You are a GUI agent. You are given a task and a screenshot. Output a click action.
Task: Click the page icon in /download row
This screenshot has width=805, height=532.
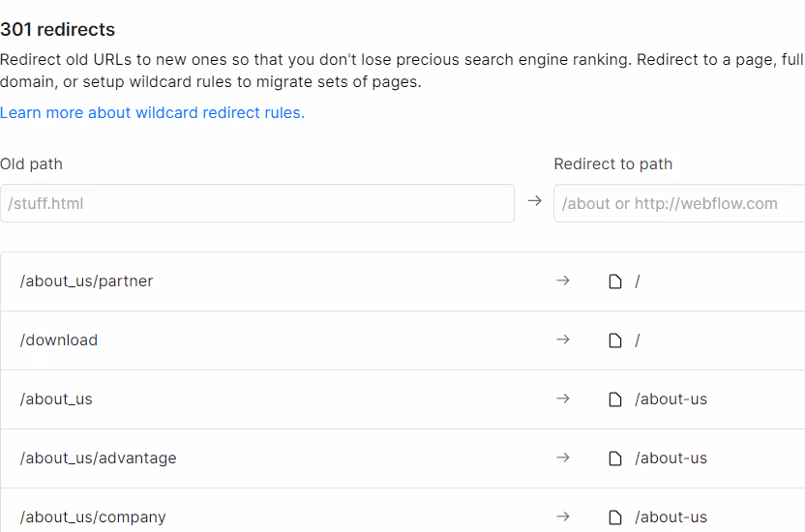click(615, 340)
